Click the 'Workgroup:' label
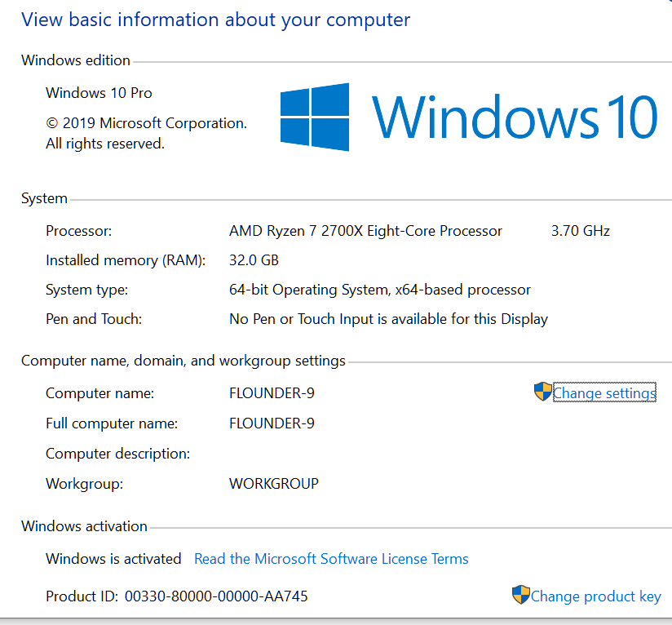 click(x=85, y=484)
